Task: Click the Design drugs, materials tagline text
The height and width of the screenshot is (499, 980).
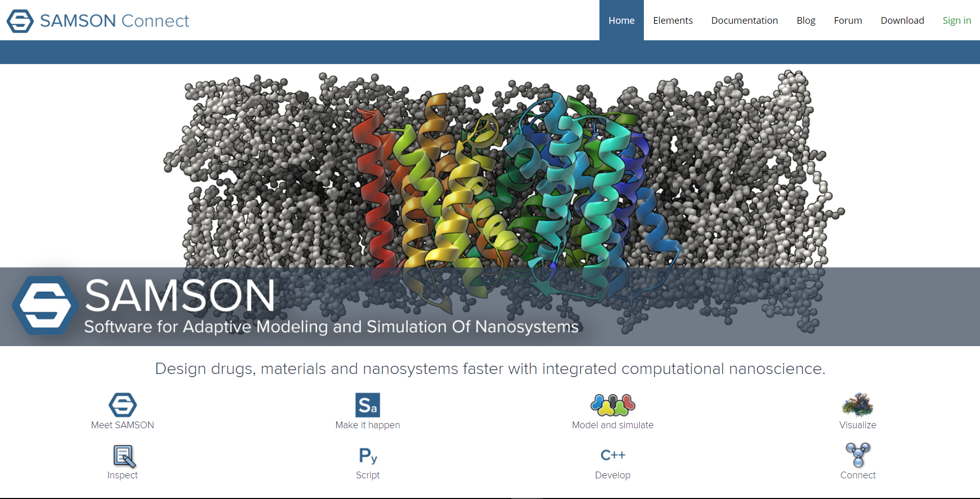Action: pyautogui.click(x=490, y=369)
